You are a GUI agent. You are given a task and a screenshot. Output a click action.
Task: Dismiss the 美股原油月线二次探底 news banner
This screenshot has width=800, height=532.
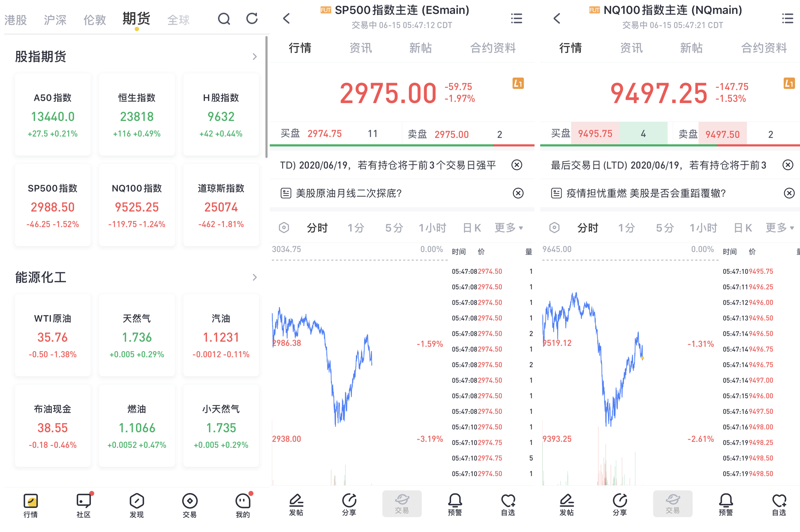[x=518, y=193]
